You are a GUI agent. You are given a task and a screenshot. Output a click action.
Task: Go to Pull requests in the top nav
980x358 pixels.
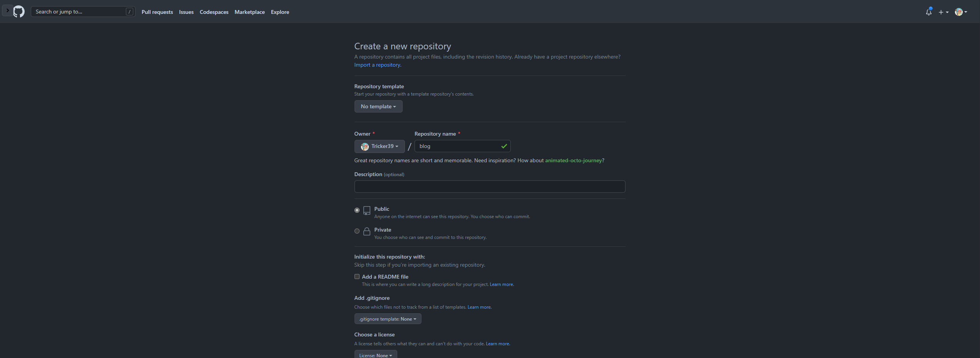[x=157, y=12]
